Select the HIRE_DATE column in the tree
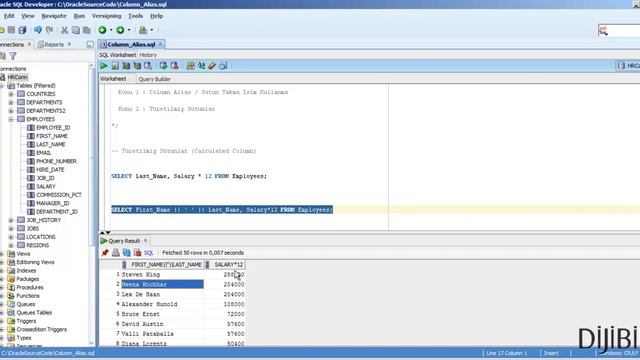640x360 pixels. pyautogui.click(x=50, y=169)
